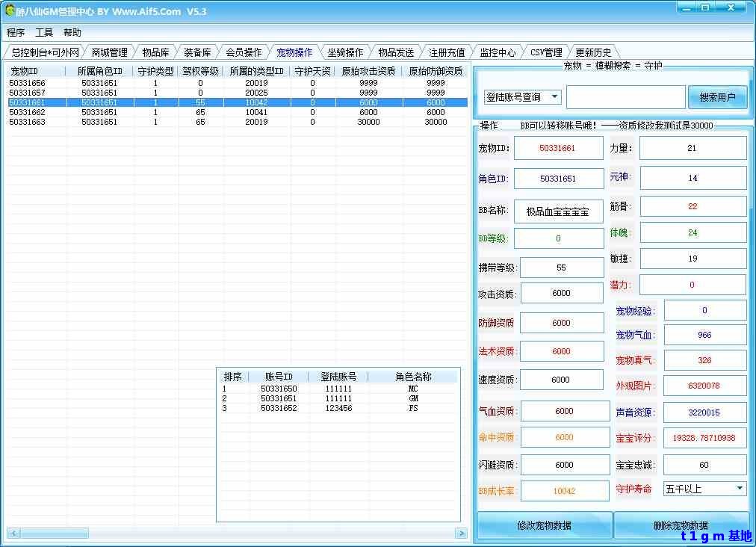756x547 pixels.
Task: Click the BB名称 input field
Action: click(557, 211)
